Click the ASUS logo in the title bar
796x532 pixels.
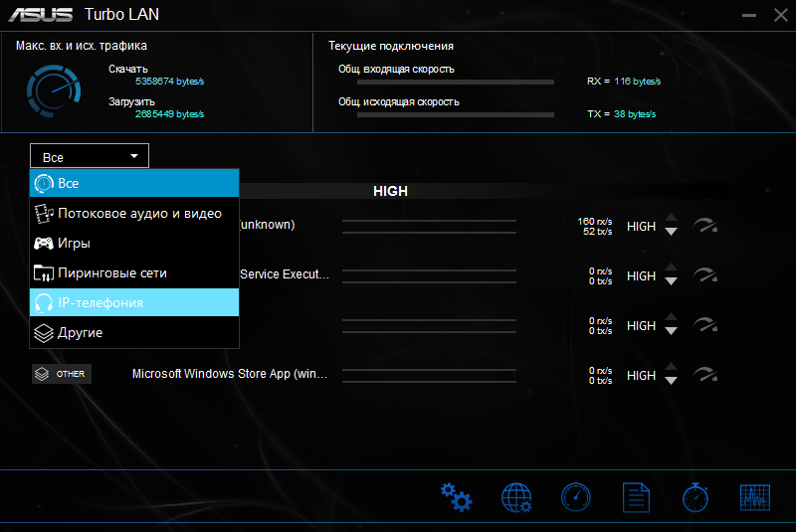click(41, 15)
